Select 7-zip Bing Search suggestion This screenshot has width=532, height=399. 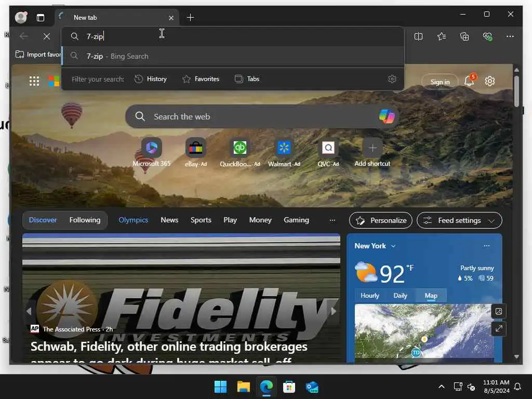[233, 56]
